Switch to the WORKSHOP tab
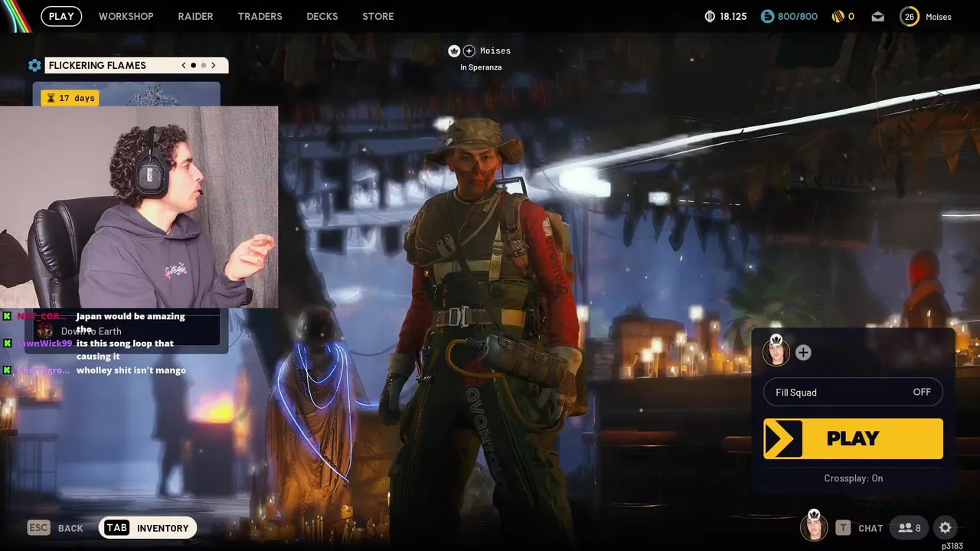 point(126,16)
